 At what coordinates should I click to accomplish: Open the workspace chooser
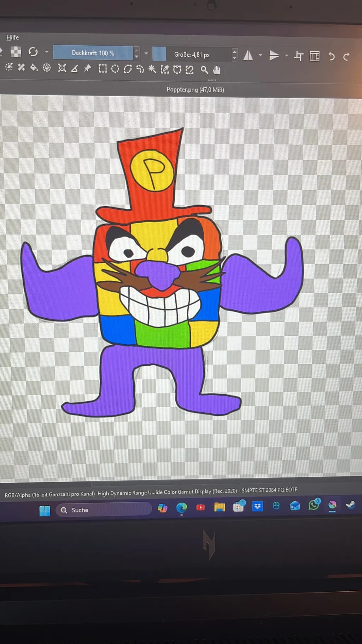tap(315, 56)
